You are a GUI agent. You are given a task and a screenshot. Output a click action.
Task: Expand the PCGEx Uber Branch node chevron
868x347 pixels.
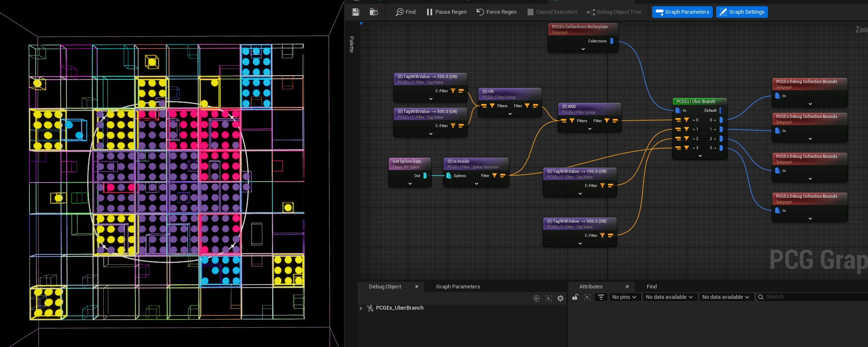(x=700, y=156)
